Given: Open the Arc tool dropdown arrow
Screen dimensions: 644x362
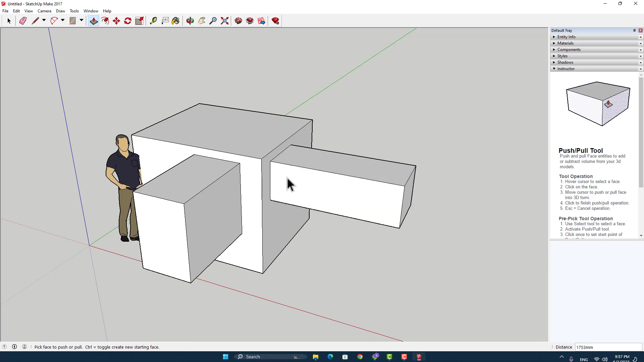Looking at the screenshot, I should [63, 20].
